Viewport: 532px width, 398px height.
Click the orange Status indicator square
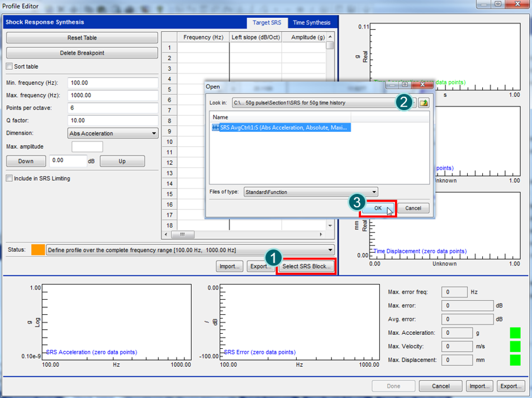click(x=38, y=250)
